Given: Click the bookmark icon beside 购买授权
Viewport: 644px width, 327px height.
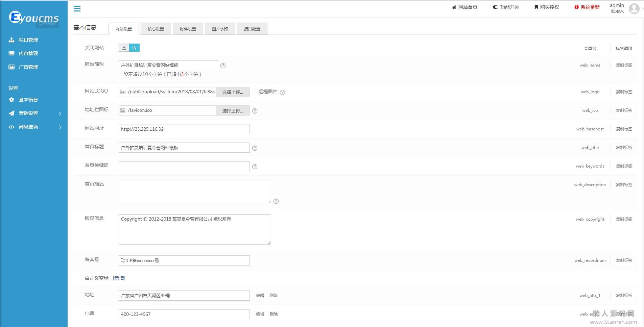Looking at the screenshot, I should 536,7.
